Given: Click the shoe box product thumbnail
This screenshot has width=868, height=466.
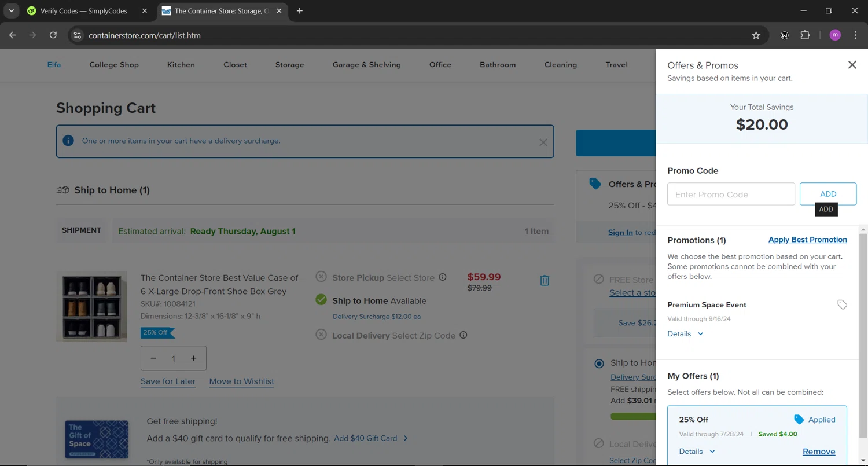Looking at the screenshot, I should coord(91,306).
